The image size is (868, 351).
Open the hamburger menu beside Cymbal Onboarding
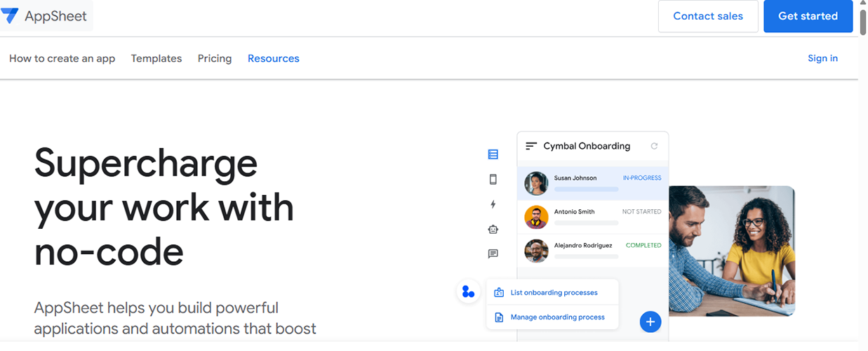[x=531, y=146]
